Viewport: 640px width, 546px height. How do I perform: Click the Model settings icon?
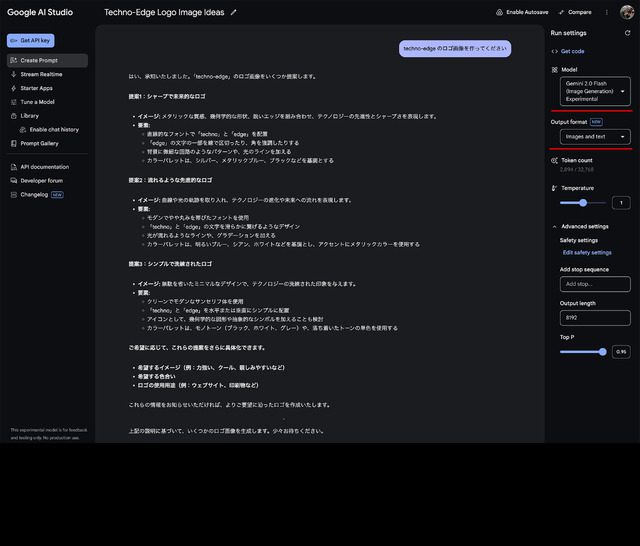pos(554,70)
